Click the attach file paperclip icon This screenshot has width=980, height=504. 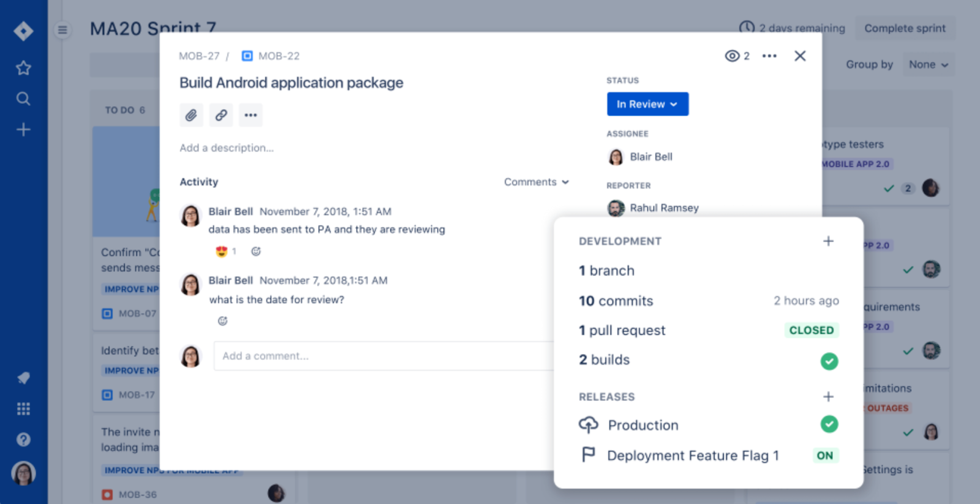click(191, 115)
